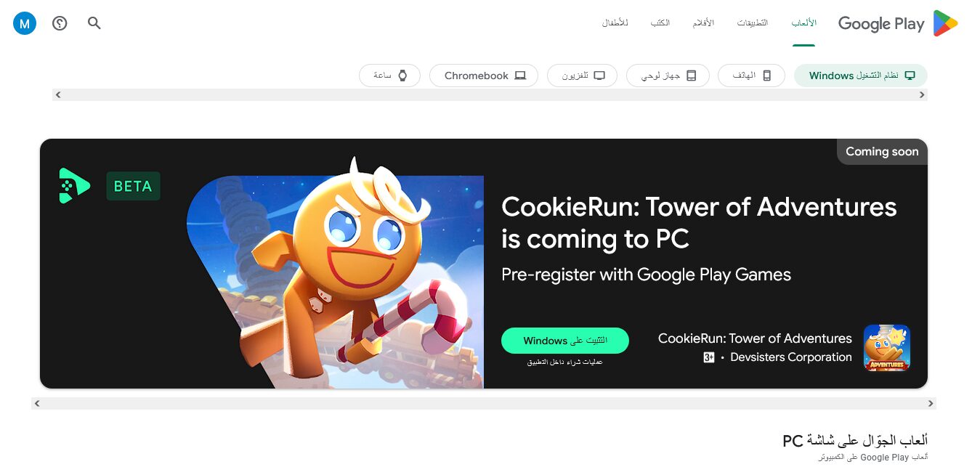
Task: Select the TV (تلفزيون) device chip
Action: click(x=583, y=76)
